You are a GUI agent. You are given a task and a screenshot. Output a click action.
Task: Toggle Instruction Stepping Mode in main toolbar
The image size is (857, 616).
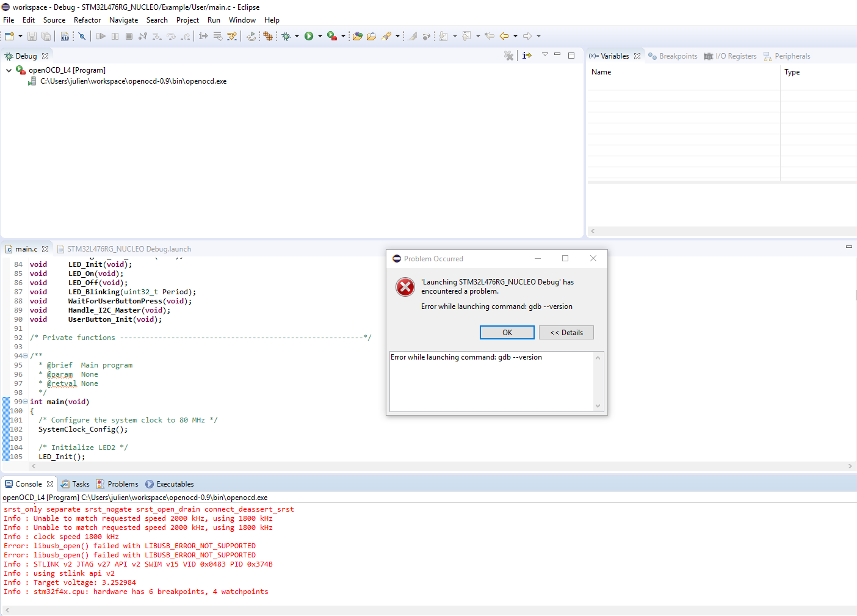203,36
